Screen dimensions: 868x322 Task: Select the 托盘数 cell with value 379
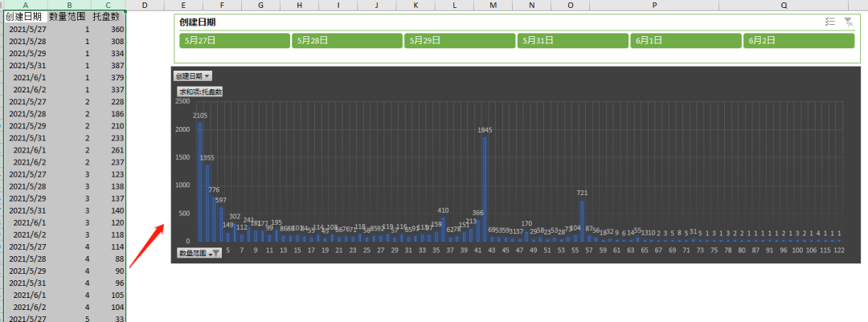108,77
